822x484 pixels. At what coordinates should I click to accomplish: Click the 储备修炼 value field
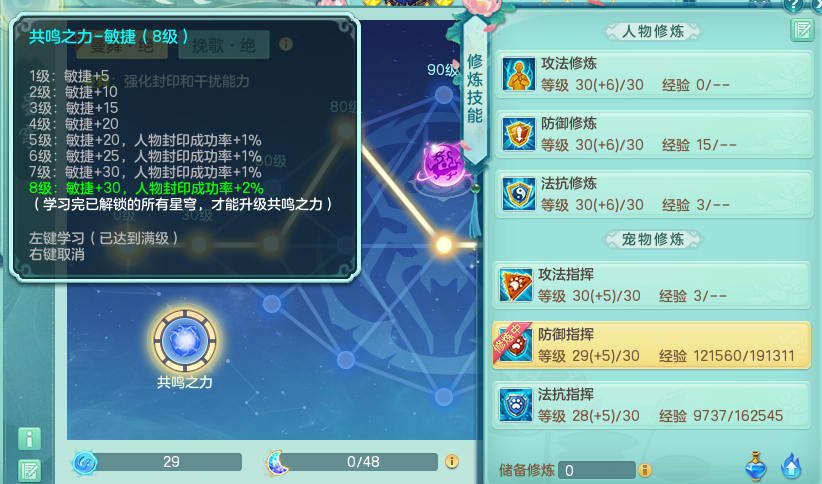(597, 470)
